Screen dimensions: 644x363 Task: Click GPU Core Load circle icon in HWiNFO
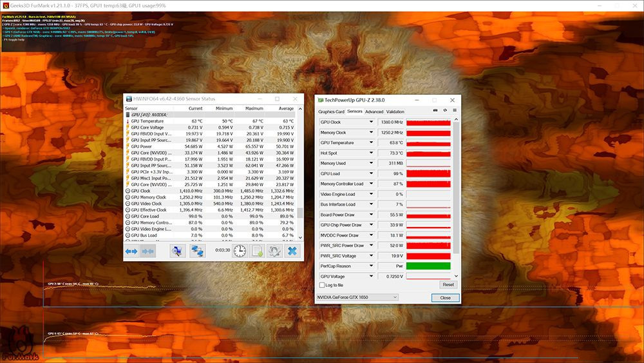128,216
